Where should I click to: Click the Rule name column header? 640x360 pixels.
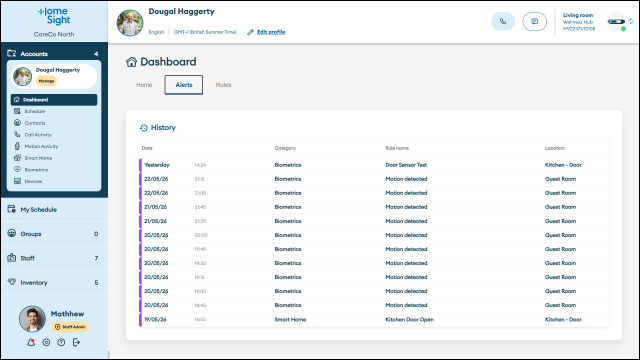(x=397, y=148)
